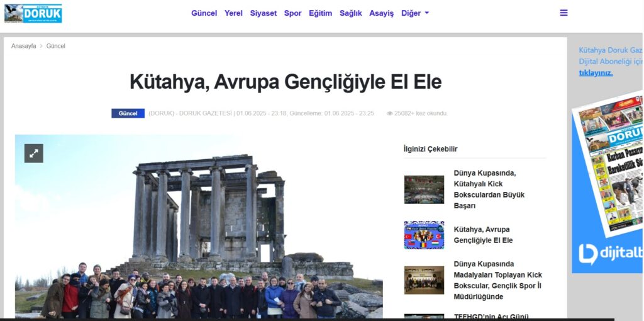
Task: Expand the Diğer dropdown menu
Action: [x=415, y=13]
